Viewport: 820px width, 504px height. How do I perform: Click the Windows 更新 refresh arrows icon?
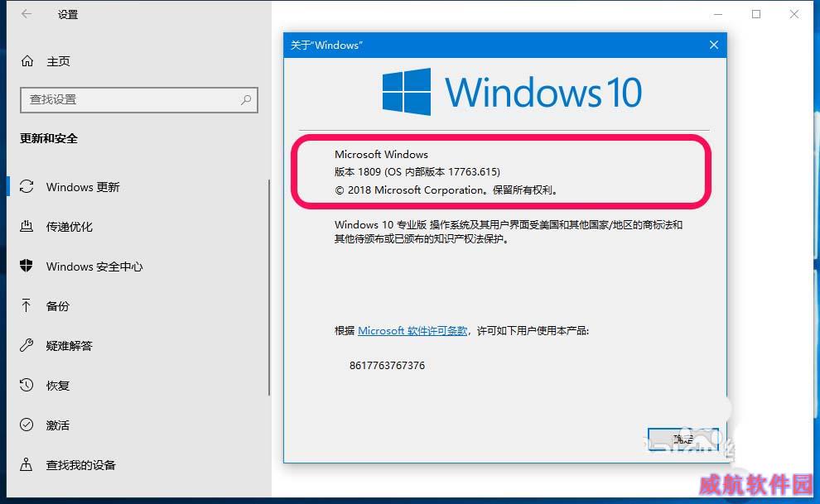point(27,186)
